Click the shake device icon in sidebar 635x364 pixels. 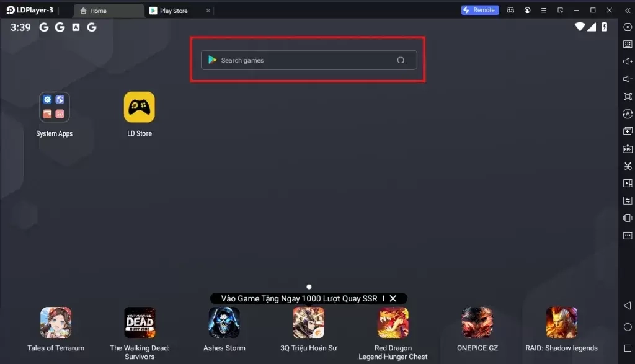[x=628, y=218]
